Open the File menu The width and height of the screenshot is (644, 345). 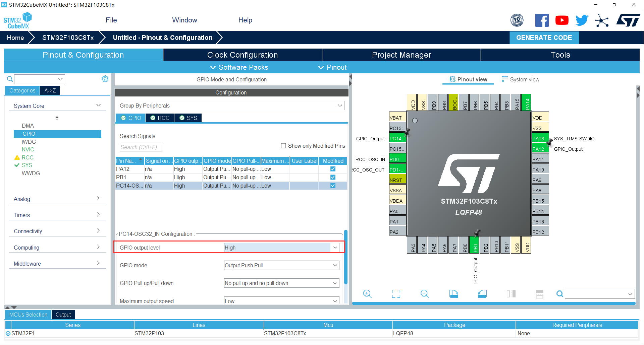[x=111, y=20]
